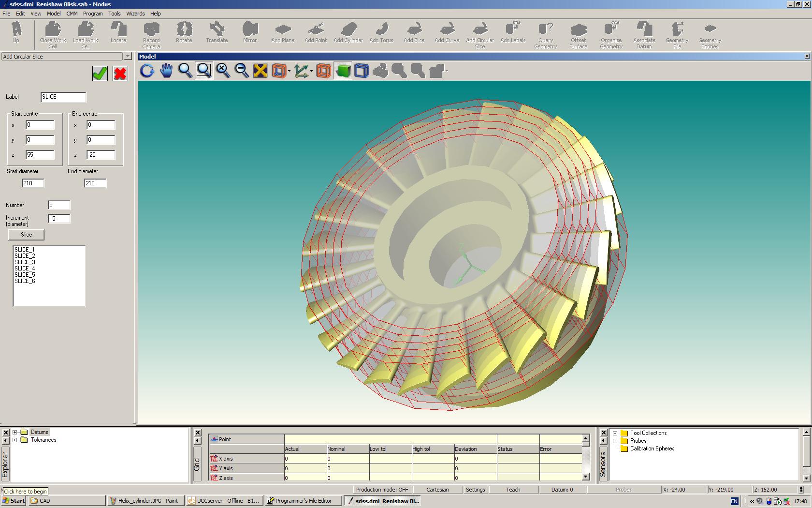This screenshot has height=508, width=812.
Task: Toggle Production mode OFF status
Action: click(382, 490)
